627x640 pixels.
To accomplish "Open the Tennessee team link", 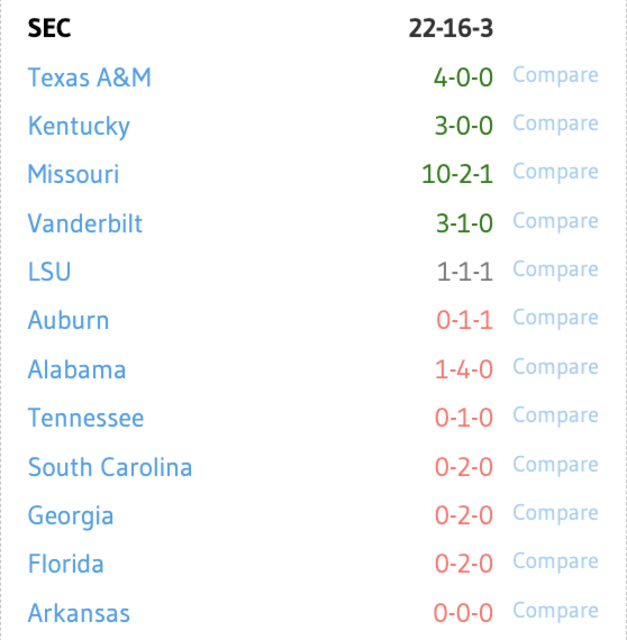I will [86, 418].
